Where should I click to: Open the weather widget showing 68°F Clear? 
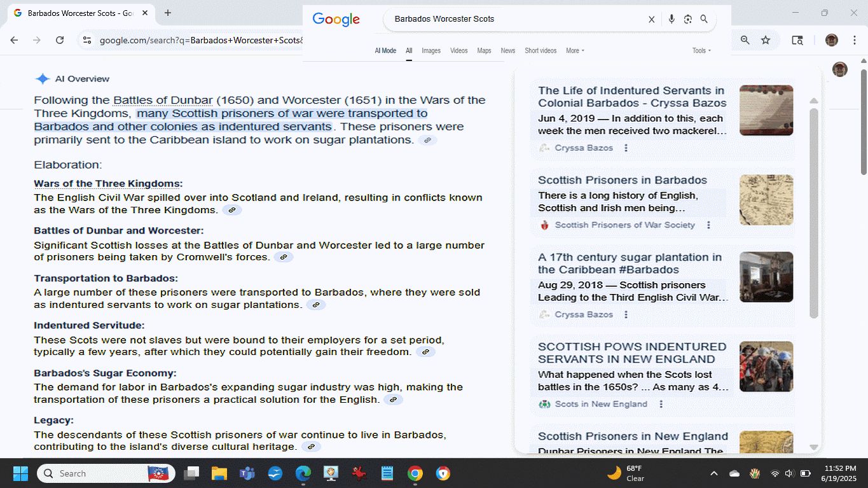pyautogui.click(x=626, y=473)
